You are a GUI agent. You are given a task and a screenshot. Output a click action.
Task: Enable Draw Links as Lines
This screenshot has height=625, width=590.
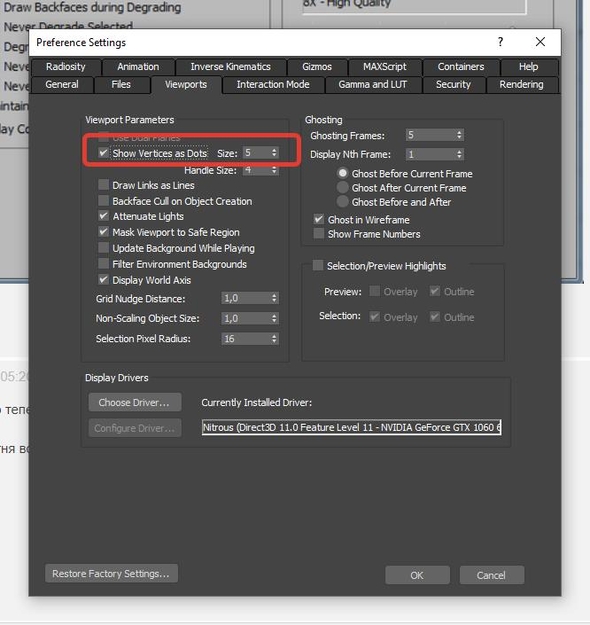pos(103,185)
